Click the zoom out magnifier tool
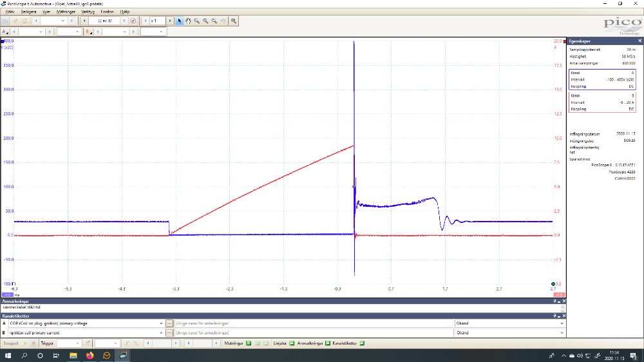644x362 pixels. 214,21
